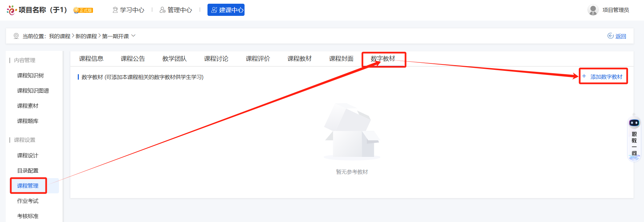Screen dimensions: 644x222
Task: Click 添加数字教材 link
Action: pos(606,77)
